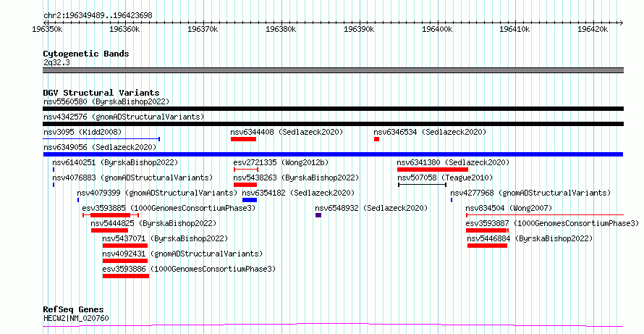Screen dimensions: 644x334
Task: Select the nsv6346534 (Sedlazeck2020) label
Action: pos(430,132)
